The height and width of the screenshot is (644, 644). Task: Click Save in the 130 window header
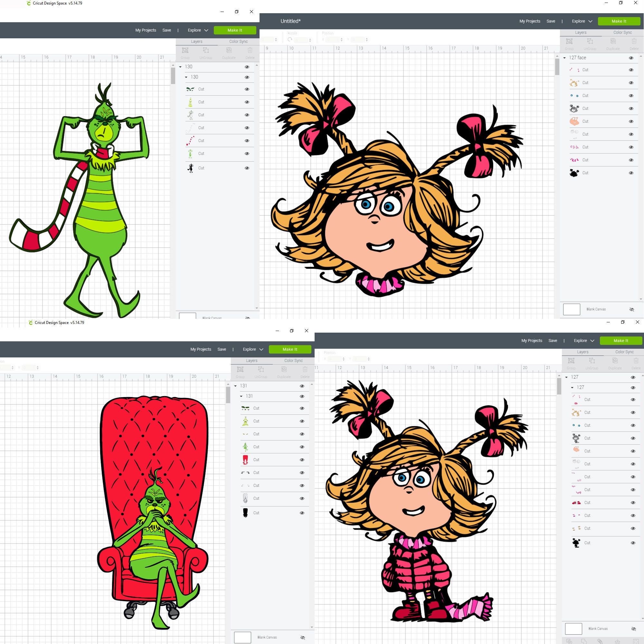click(x=167, y=30)
